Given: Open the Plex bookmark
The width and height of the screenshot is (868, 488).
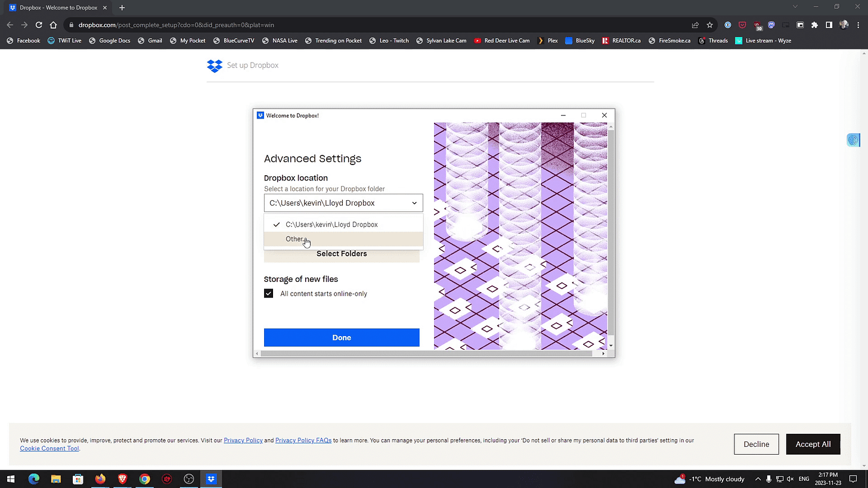Looking at the screenshot, I should (x=547, y=41).
